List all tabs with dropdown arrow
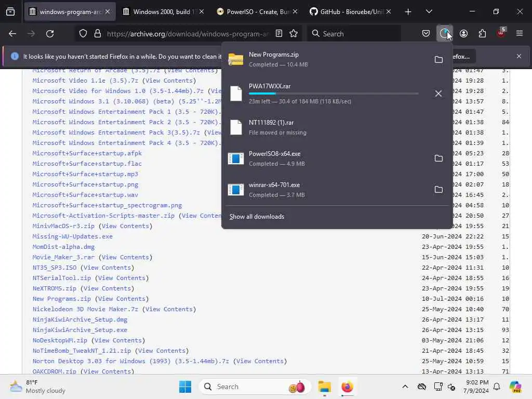This screenshot has height=399, width=532. (x=429, y=11)
